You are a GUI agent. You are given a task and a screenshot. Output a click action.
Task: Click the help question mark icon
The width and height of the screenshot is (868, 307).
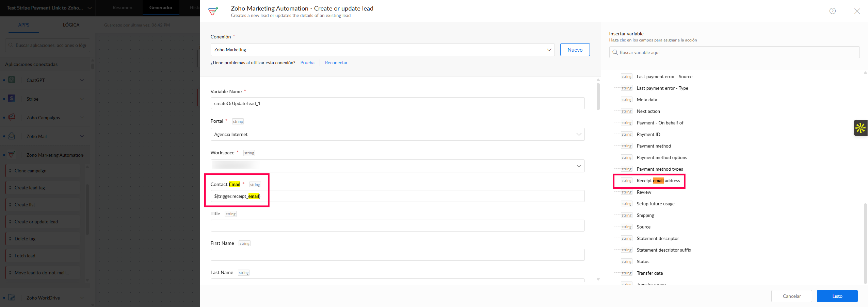click(x=832, y=11)
